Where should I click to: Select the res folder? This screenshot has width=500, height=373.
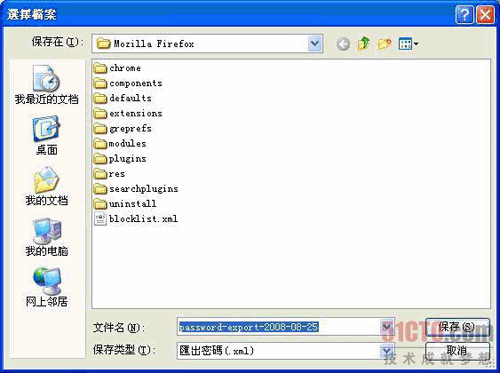(109, 174)
